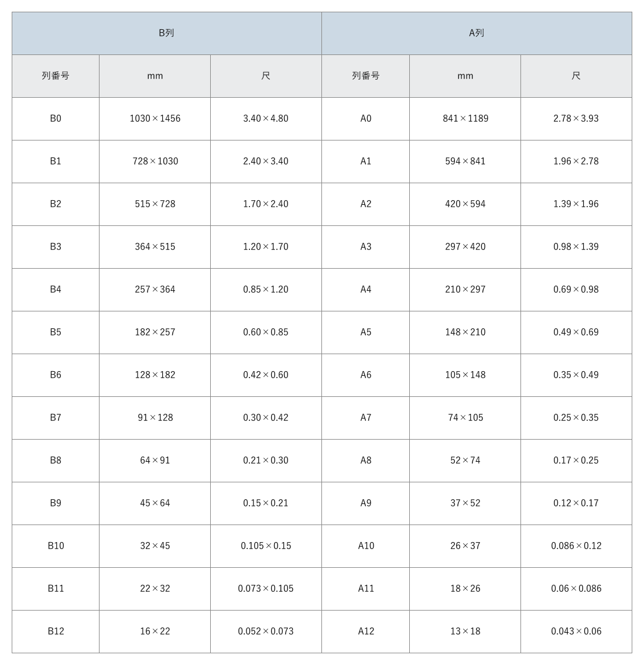Select the A4 row label
Screen dimensions: 644x665
pyautogui.click(x=366, y=290)
